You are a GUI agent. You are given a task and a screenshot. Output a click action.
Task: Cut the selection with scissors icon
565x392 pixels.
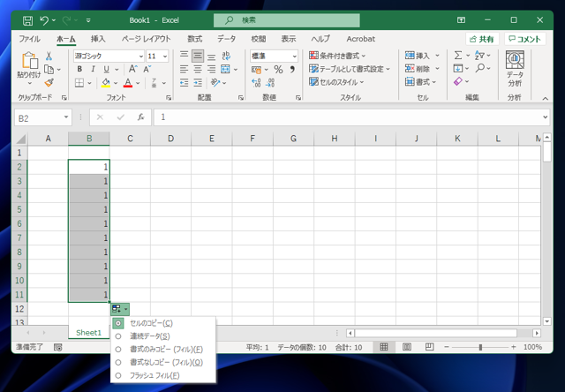pos(49,56)
